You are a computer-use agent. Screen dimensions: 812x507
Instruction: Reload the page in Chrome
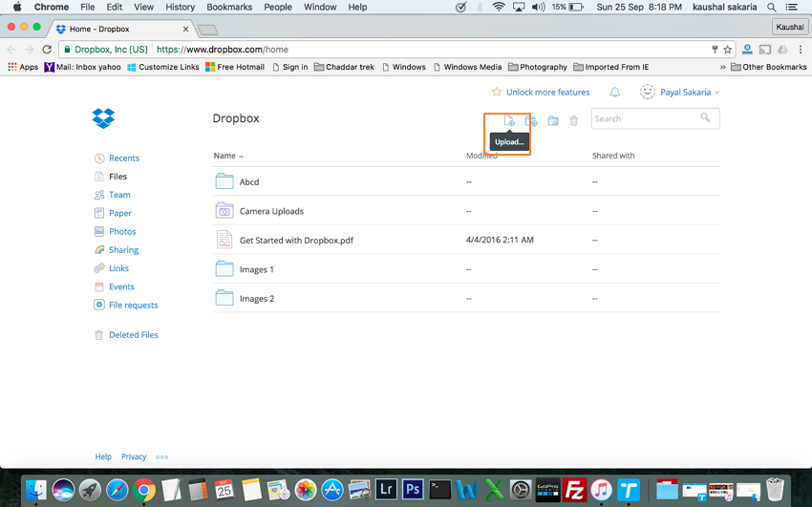point(46,50)
